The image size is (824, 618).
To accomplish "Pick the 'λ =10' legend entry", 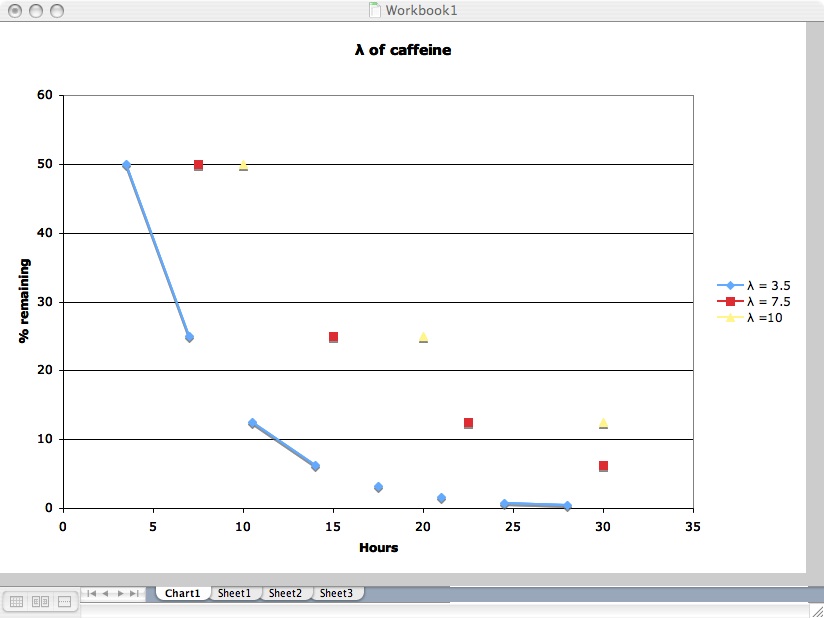I will [x=765, y=317].
